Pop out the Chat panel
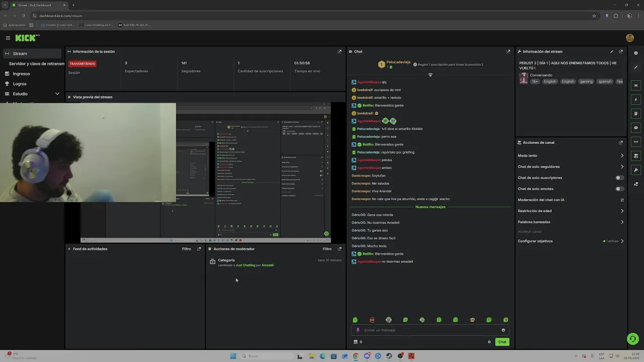The height and width of the screenshot is (362, 644). point(508,51)
